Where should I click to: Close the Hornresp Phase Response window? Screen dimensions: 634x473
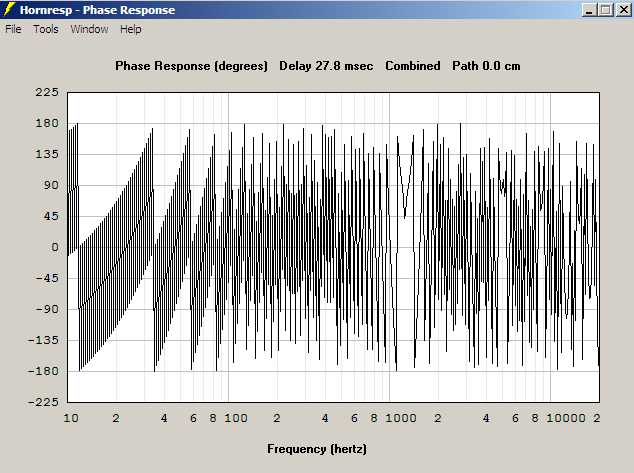623,10
